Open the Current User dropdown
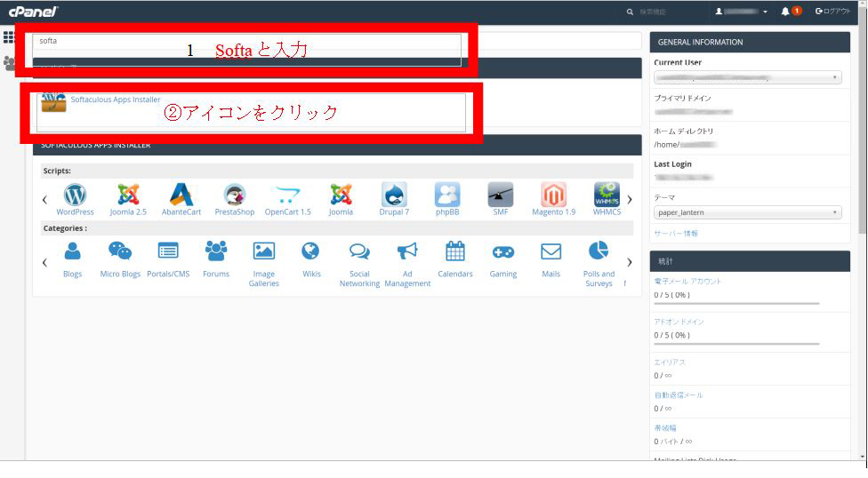 pyautogui.click(x=747, y=77)
